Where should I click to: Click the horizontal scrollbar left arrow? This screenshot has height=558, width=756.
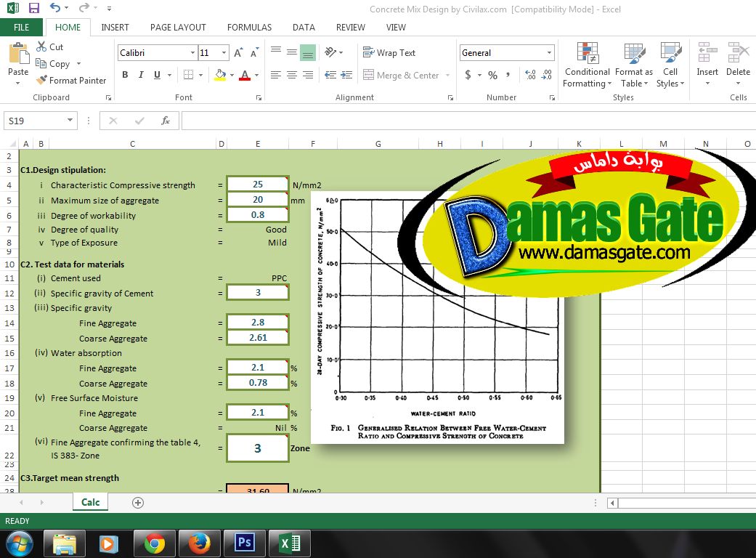tap(612, 503)
